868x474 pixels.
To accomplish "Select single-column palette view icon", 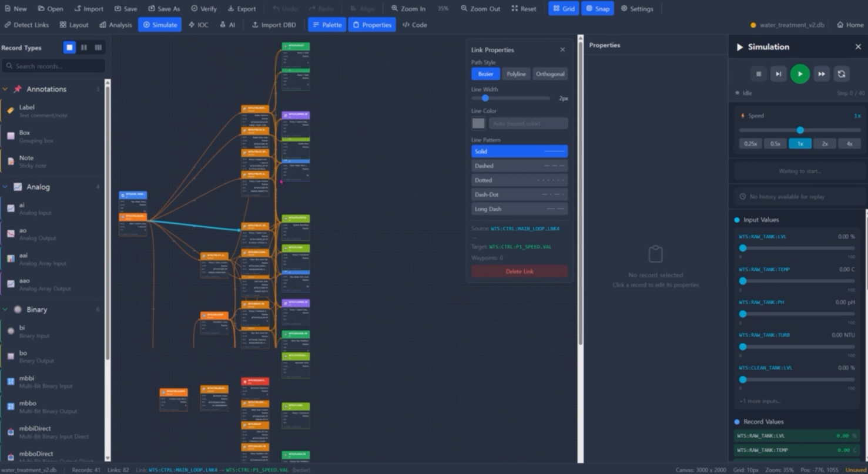I will point(69,48).
